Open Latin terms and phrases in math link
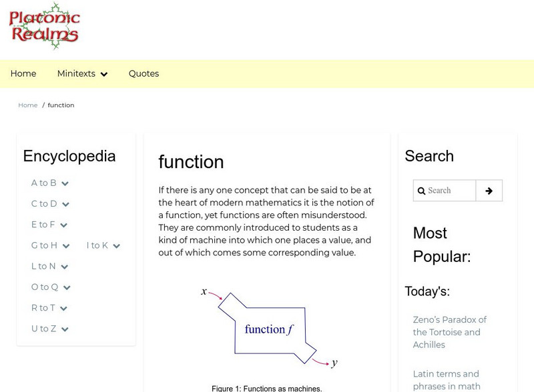The image size is (534, 392). click(446, 380)
